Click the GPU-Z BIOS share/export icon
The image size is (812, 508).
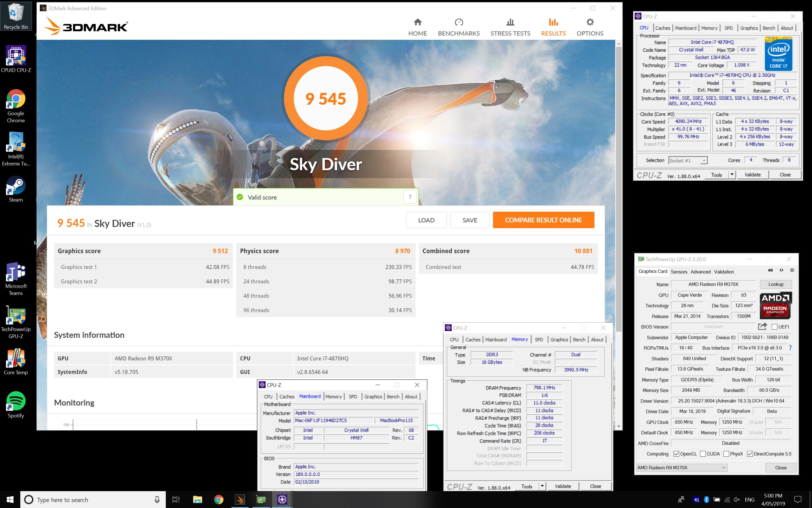coord(762,326)
